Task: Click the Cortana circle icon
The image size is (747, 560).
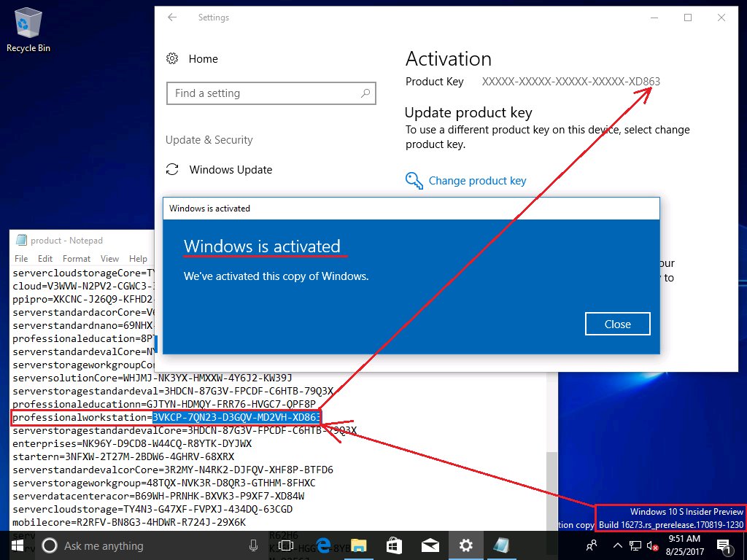Action: point(50,545)
